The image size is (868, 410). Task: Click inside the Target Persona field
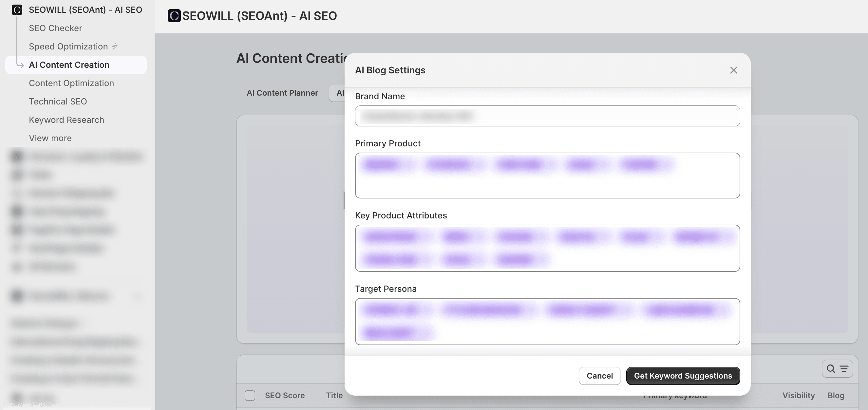click(573, 332)
